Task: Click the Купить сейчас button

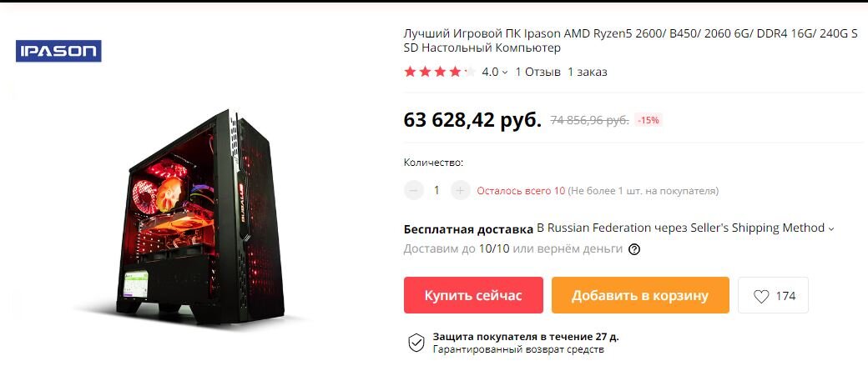Action: pyautogui.click(x=473, y=295)
